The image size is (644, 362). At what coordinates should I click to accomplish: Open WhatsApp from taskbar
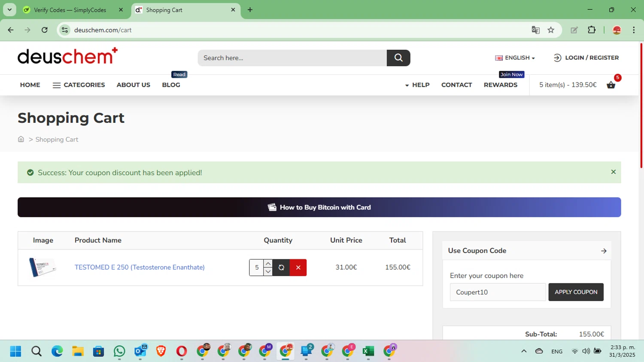point(119,351)
